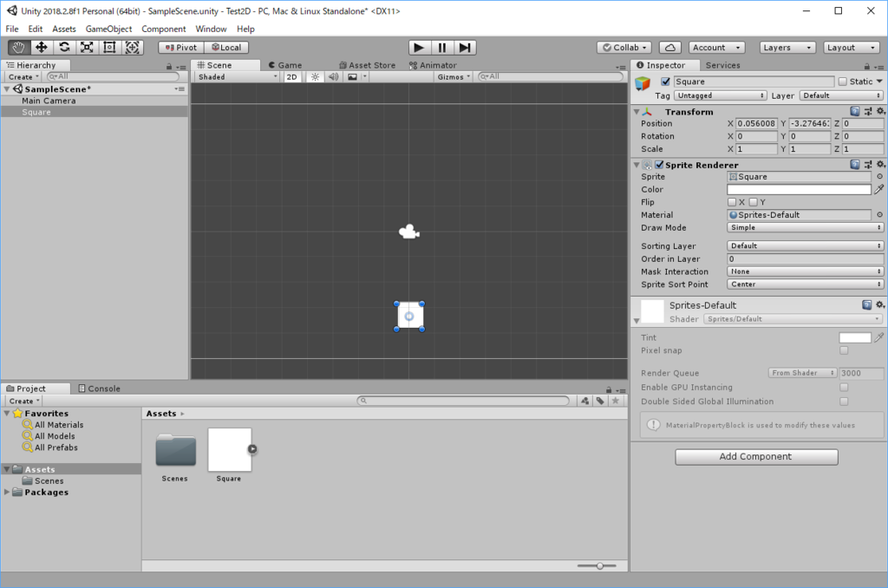Open Transform component gear menu
The height and width of the screenshot is (588, 888).
click(x=881, y=112)
